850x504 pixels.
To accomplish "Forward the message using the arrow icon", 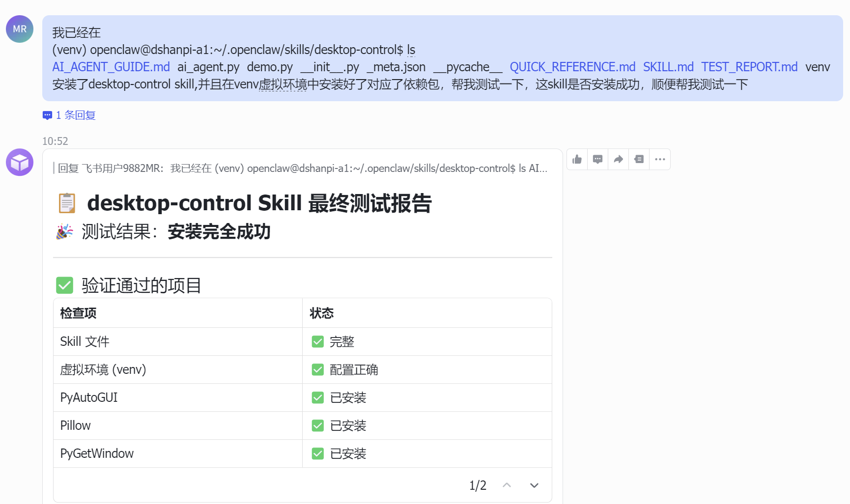I will (x=619, y=159).
